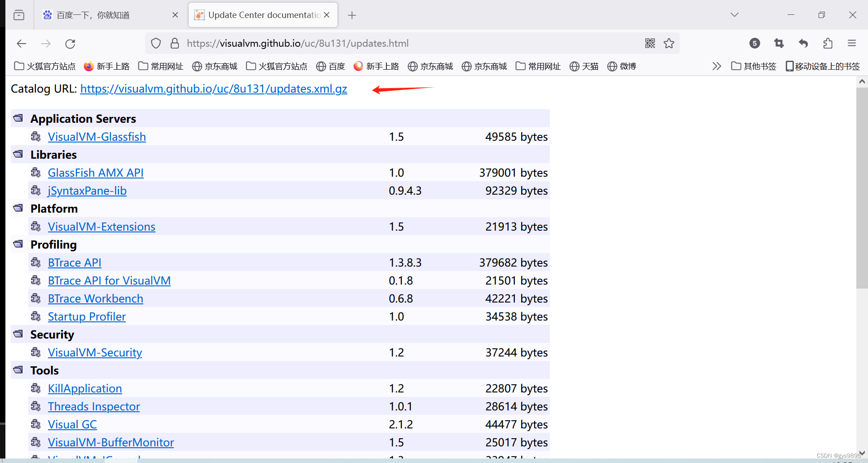This screenshot has width=868, height=463.
Task: Open the VisualVM-Security link
Action: click(95, 352)
